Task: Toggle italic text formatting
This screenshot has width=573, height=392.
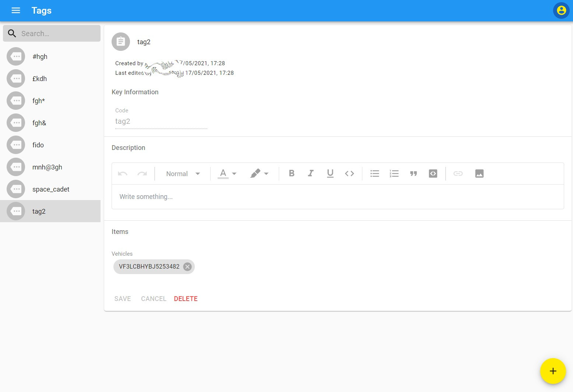Action: point(311,174)
